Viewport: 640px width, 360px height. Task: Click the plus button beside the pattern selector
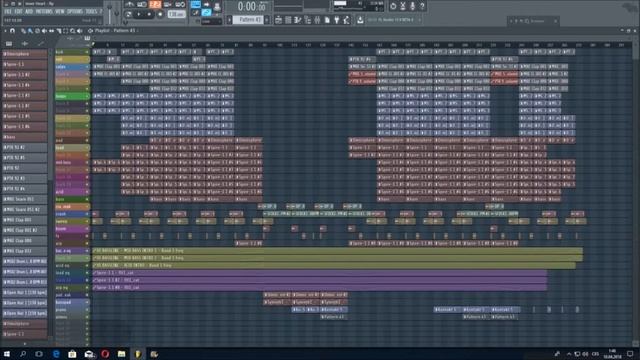tap(267, 20)
